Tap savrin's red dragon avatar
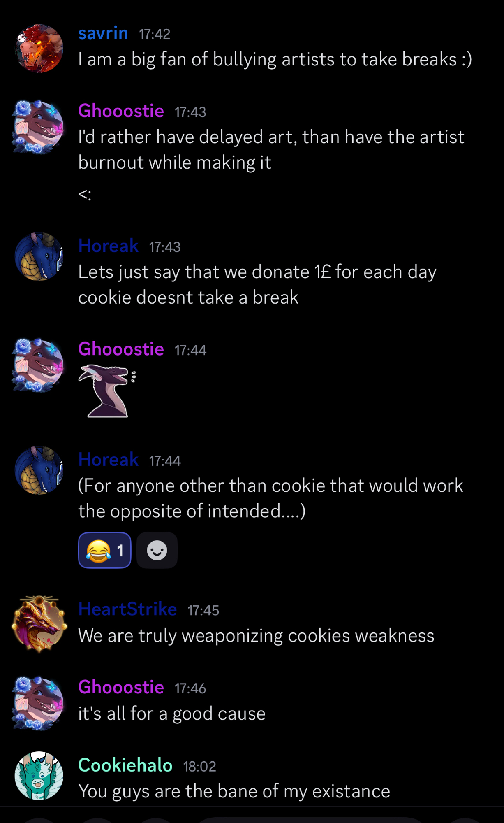 tap(39, 48)
